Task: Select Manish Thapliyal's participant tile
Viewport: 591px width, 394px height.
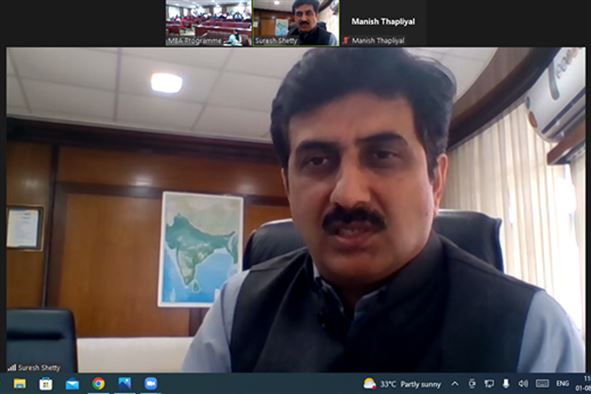Action: 383,23
